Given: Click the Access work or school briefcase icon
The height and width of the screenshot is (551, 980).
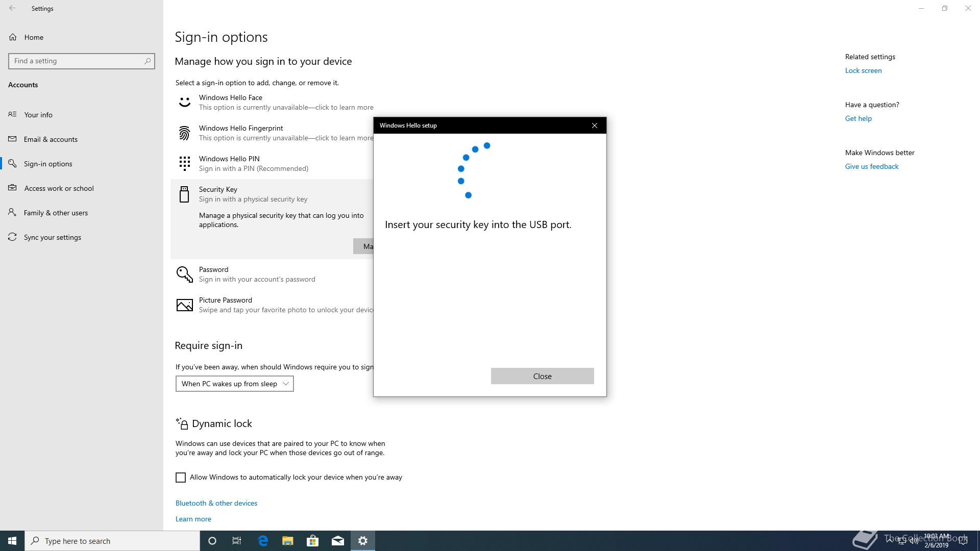Looking at the screenshot, I should [x=12, y=188].
